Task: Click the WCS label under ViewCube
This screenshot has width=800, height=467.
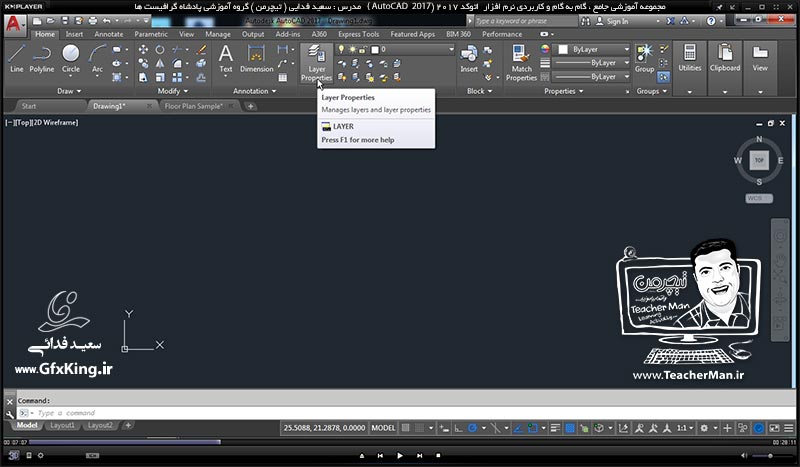Action: (759, 199)
